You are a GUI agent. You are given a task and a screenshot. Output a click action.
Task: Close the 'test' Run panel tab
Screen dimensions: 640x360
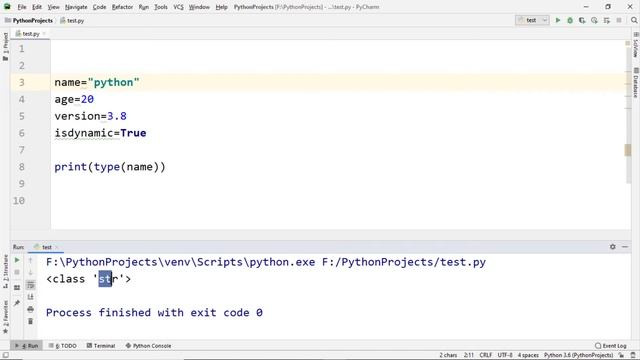point(57,247)
